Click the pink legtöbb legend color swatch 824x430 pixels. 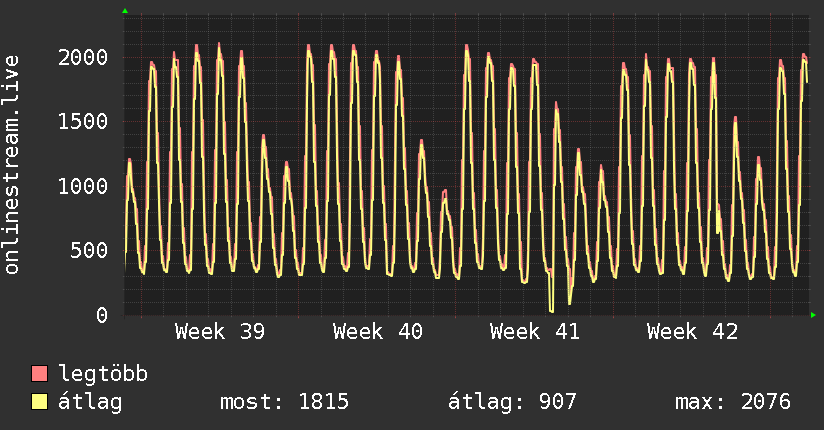39,373
